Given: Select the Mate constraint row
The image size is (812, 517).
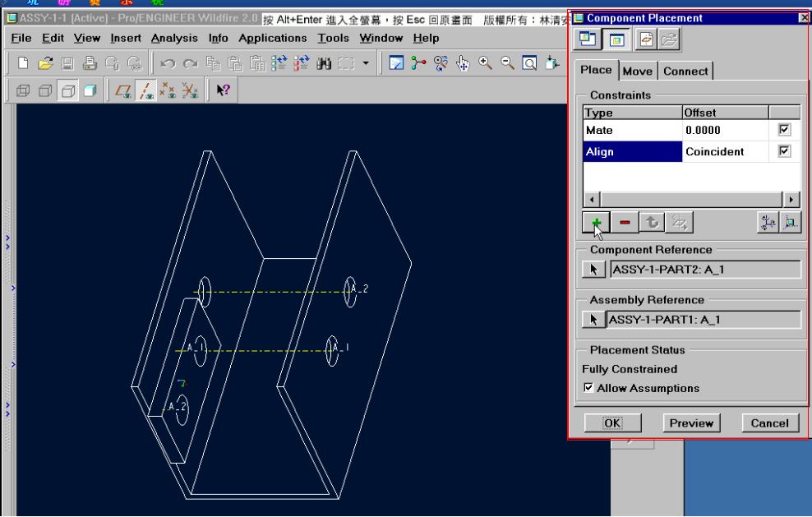Looking at the screenshot, I should click(691, 130).
